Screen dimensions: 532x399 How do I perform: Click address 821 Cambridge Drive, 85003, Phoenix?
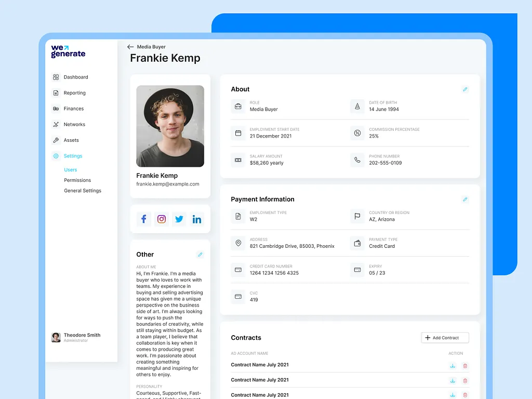pyautogui.click(x=292, y=246)
